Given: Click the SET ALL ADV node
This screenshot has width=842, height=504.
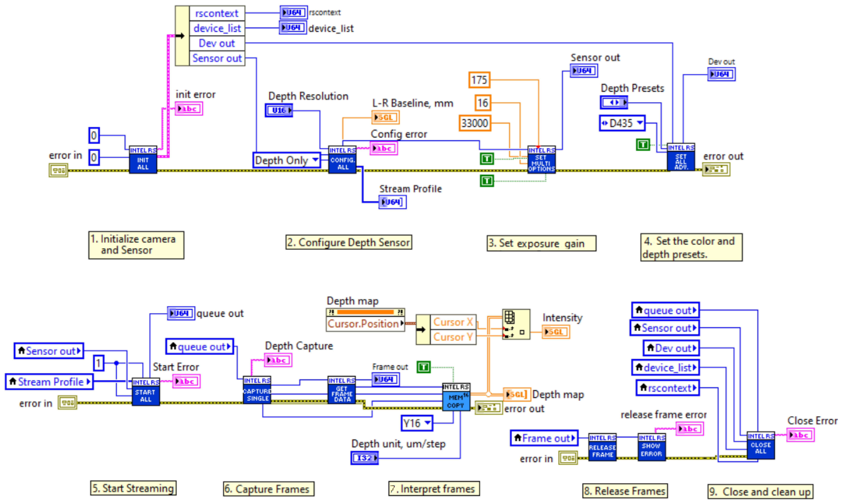Looking at the screenshot, I should click(681, 157).
